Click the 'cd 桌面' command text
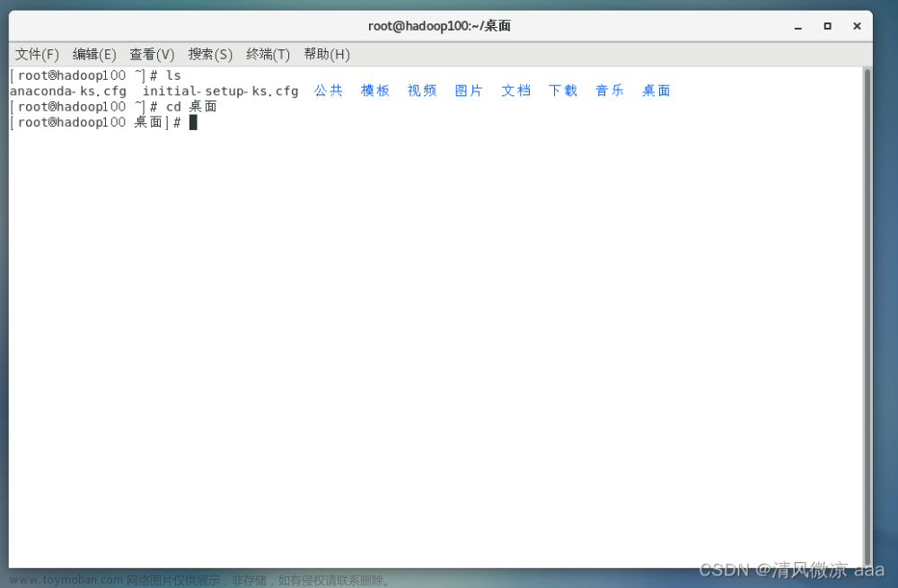The width and height of the screenshot is (898, 588). pyautogui.click(x=192, y=107)
